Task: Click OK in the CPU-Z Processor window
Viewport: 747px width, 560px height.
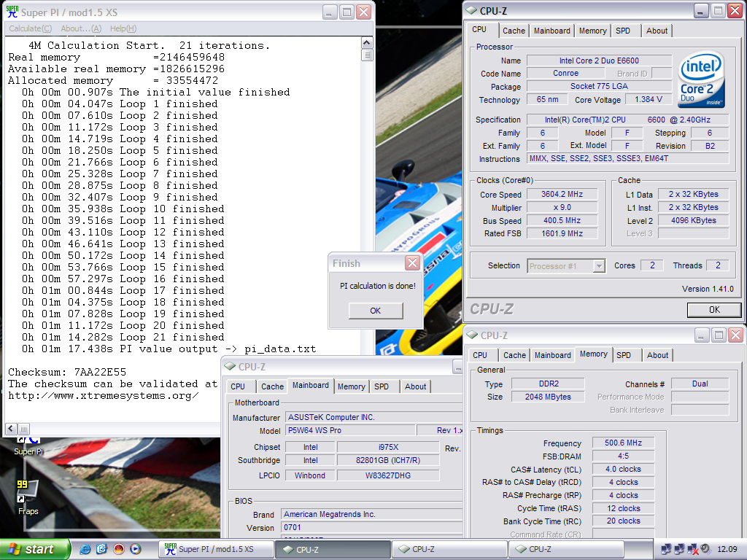Action: (714, 309)
